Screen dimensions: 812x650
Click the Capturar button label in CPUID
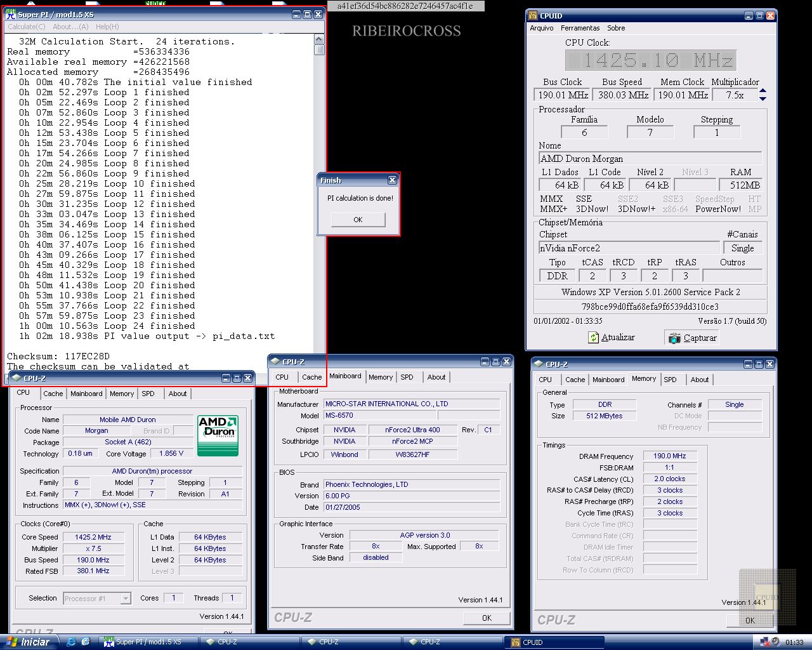point(700,338)
